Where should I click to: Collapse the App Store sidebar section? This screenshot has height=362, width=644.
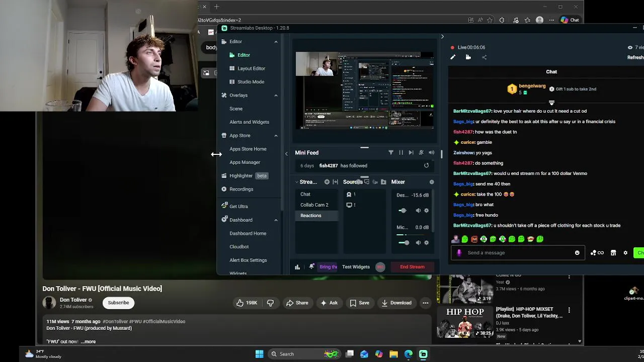pos(276,136)
